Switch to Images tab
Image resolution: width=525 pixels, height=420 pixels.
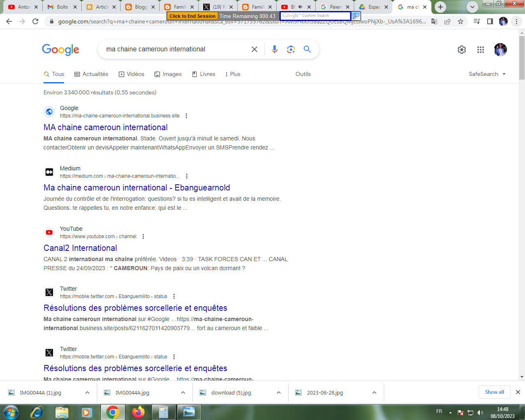pyautogui.click(x=168, y=74)
